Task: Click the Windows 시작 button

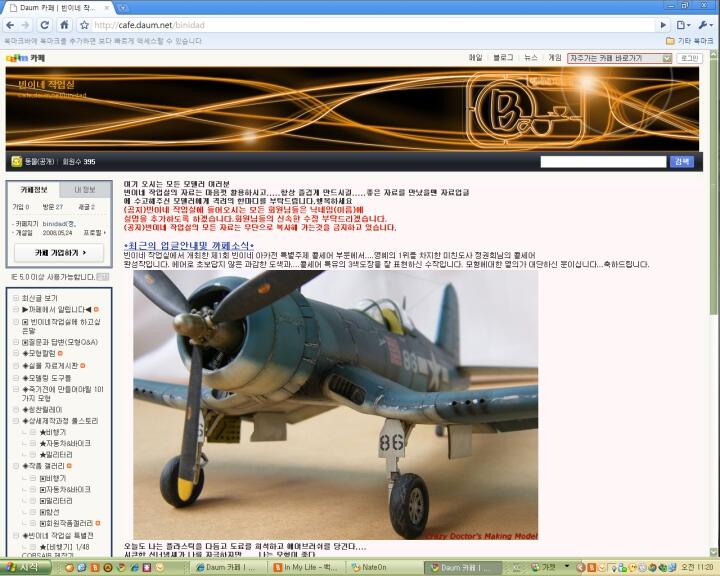Action: pyautogui.click(x=22, y=567)
